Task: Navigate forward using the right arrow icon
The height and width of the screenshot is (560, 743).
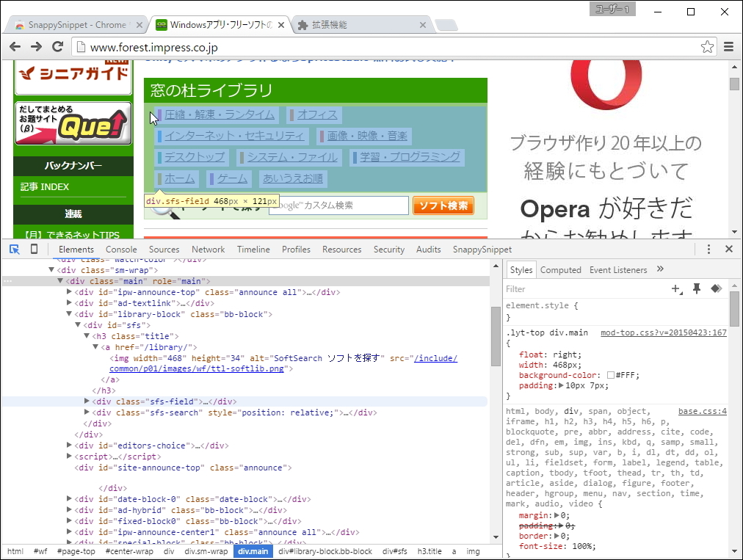Action: 35,46
